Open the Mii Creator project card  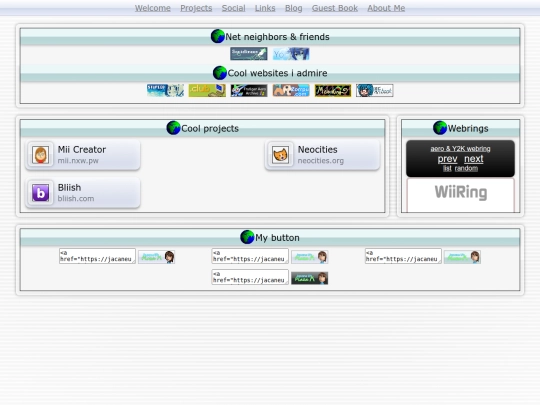83,155
